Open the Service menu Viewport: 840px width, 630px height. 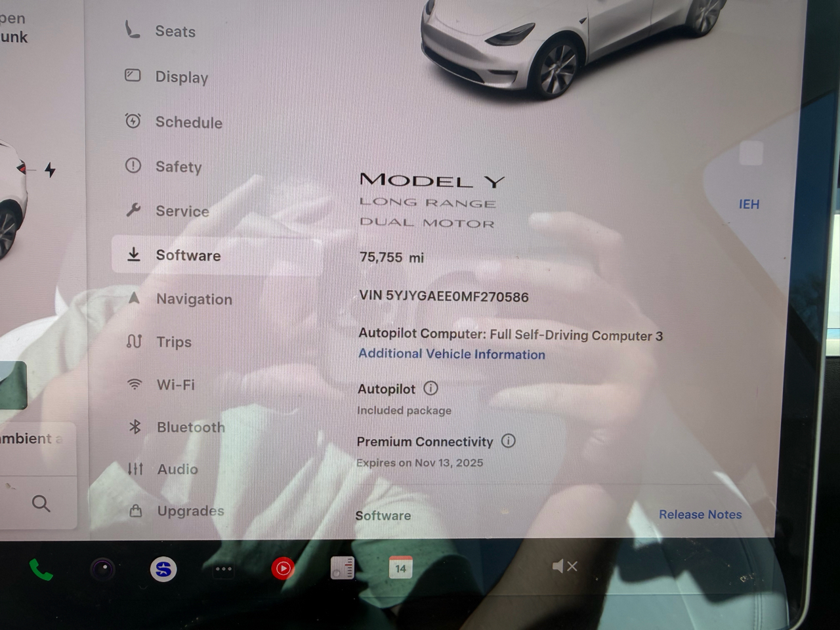point(182,211)
